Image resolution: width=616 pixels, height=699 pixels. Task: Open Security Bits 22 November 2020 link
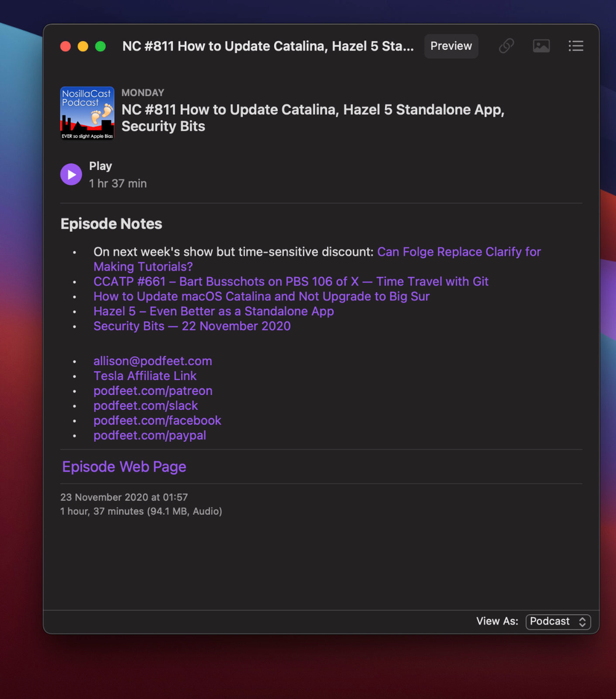click(192, 326)
